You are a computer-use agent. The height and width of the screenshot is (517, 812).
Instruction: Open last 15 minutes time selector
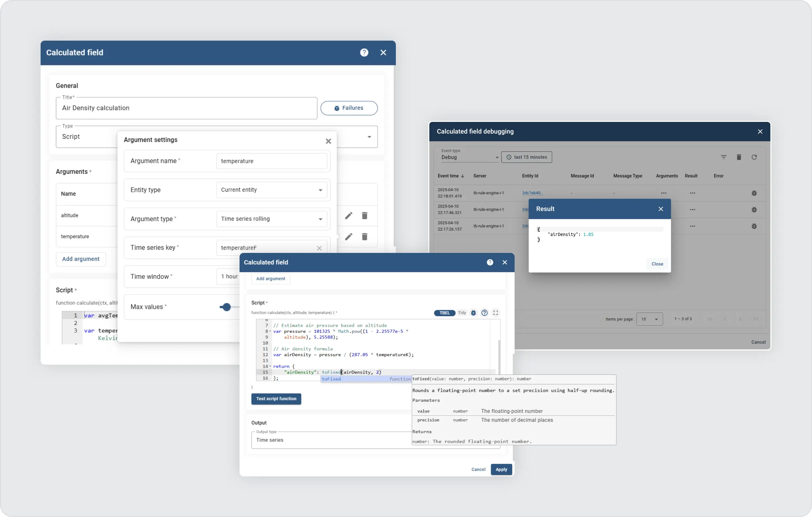click(526, 157)
